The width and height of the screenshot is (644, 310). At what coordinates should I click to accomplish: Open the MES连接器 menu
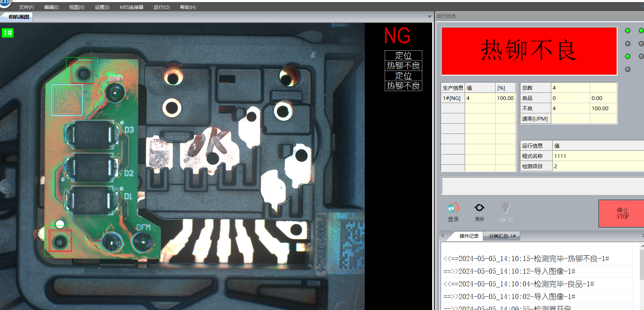(x=131, y=7)
